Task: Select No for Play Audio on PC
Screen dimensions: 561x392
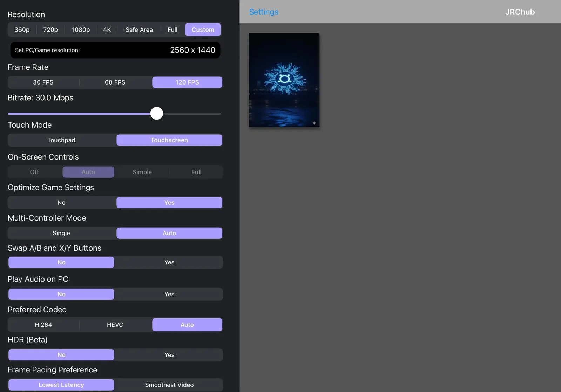Action: tap(61, 294)
